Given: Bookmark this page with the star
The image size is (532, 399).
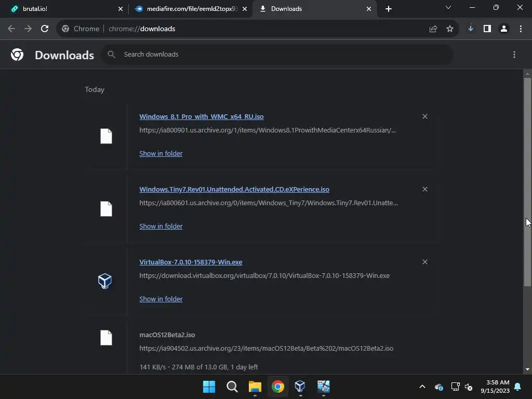Looking at the screenshot, I should tap(450, 29).
